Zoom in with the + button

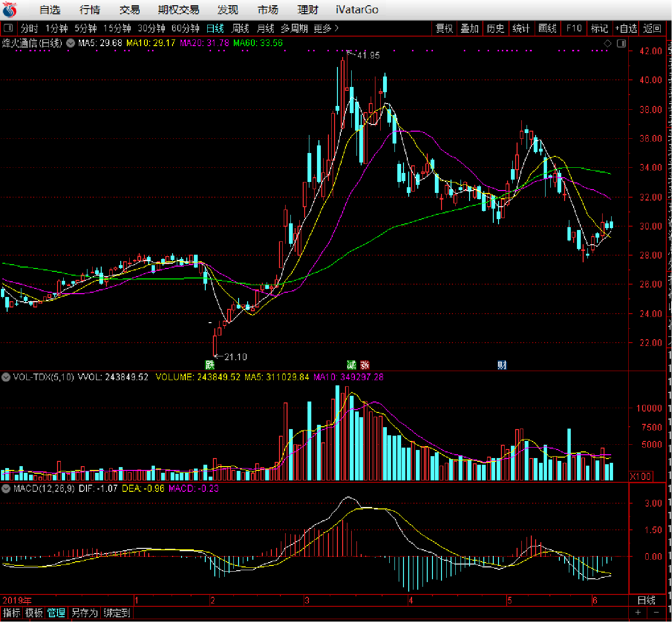[638, 613]
